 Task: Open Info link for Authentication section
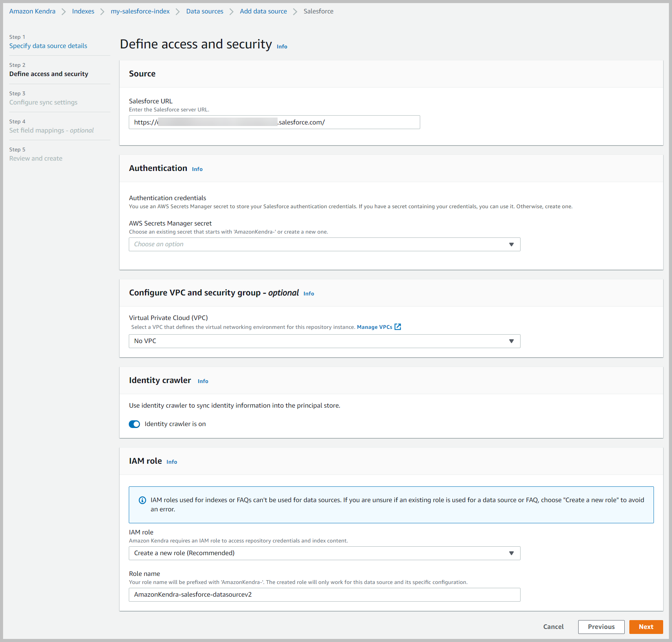197,169
